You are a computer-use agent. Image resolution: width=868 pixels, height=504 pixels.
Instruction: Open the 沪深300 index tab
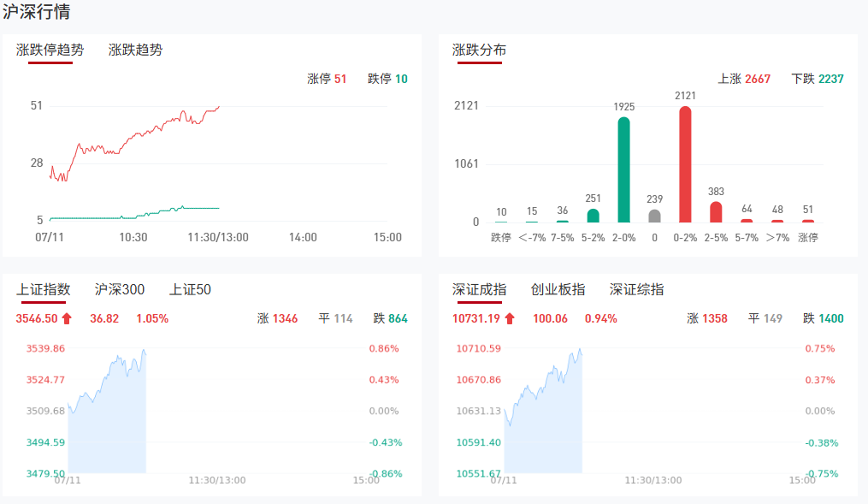(x=119, y=289)
